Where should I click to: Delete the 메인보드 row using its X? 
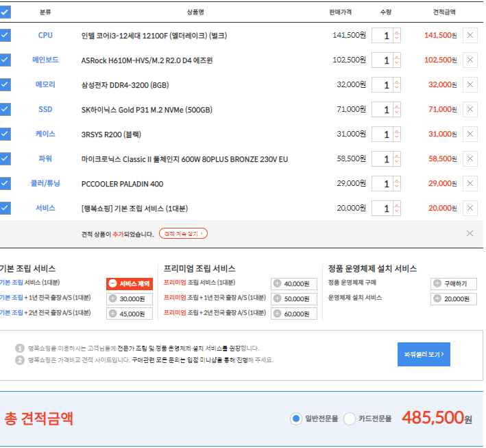pyautogui.click(x=470, y=60)
